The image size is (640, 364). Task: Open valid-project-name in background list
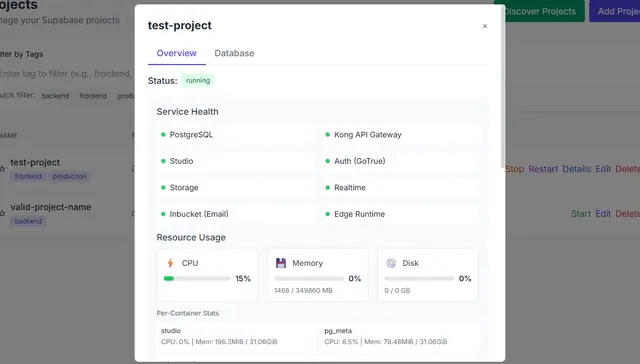click(51, 207)
